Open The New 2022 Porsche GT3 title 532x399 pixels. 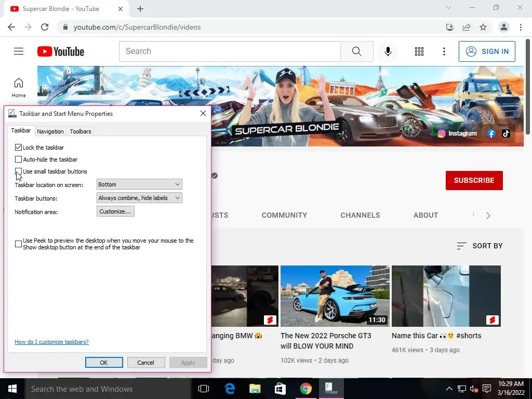point(326,341)
